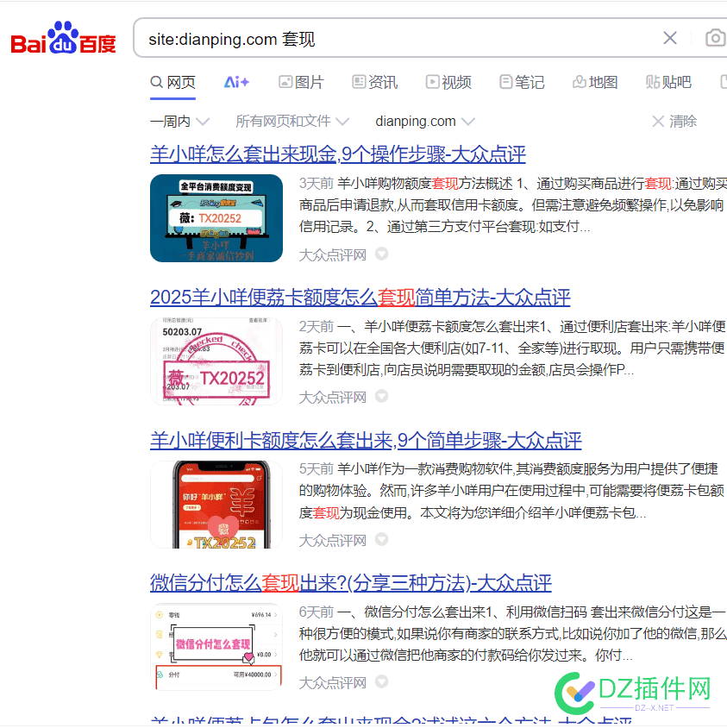Screen dimensions: 727x728
Task: Switch to the 视频 tab
Action: click(448, 83)
